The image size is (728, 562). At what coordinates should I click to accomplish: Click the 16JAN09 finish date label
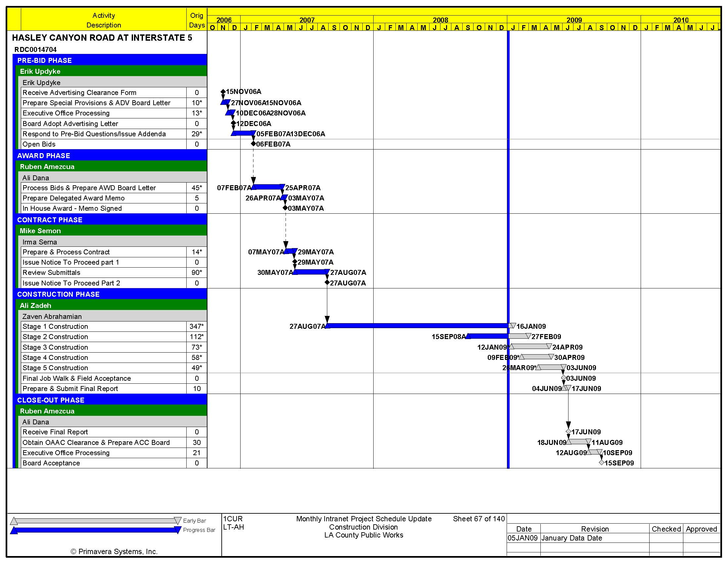(x=531, y=326)
